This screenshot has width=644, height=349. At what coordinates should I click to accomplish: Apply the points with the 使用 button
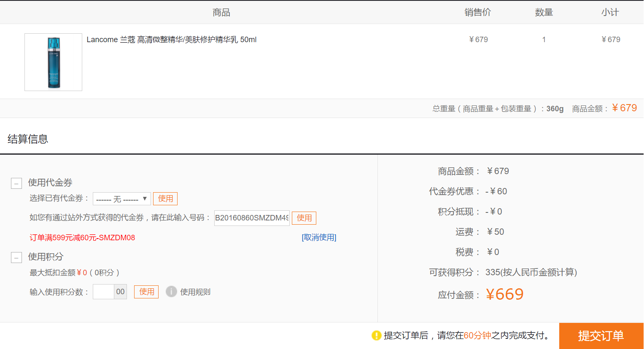click(146, 292)
